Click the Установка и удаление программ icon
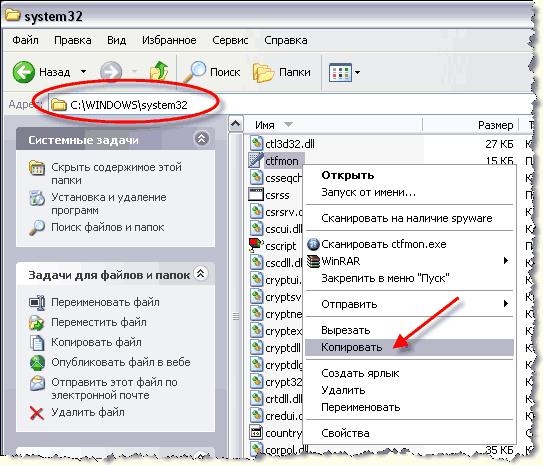 pos(37,198)
